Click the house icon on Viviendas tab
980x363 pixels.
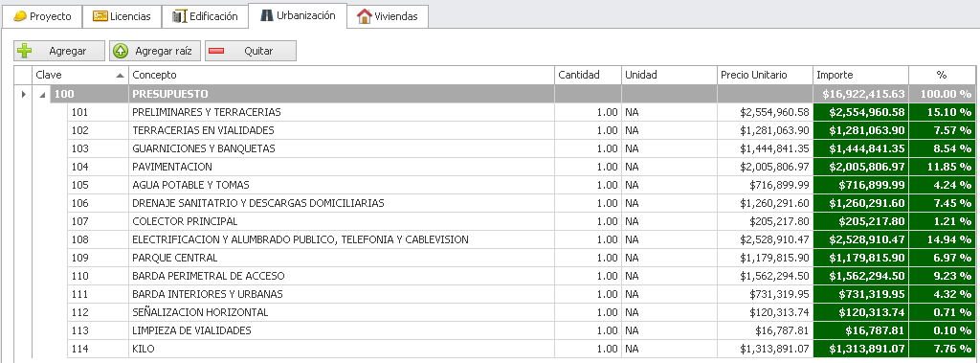click(365, 17)
